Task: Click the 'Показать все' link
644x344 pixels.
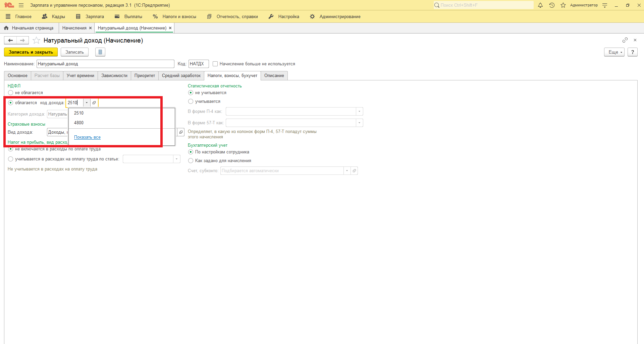Action: click(x=87, y=137)
